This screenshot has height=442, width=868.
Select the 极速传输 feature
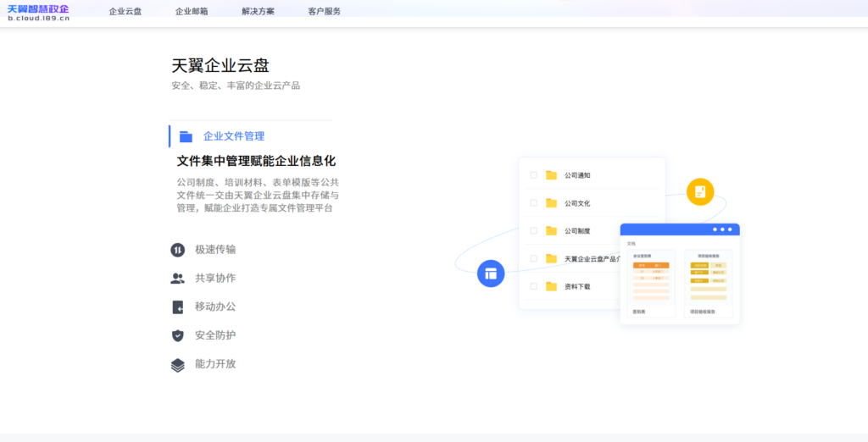coord(215,250)
